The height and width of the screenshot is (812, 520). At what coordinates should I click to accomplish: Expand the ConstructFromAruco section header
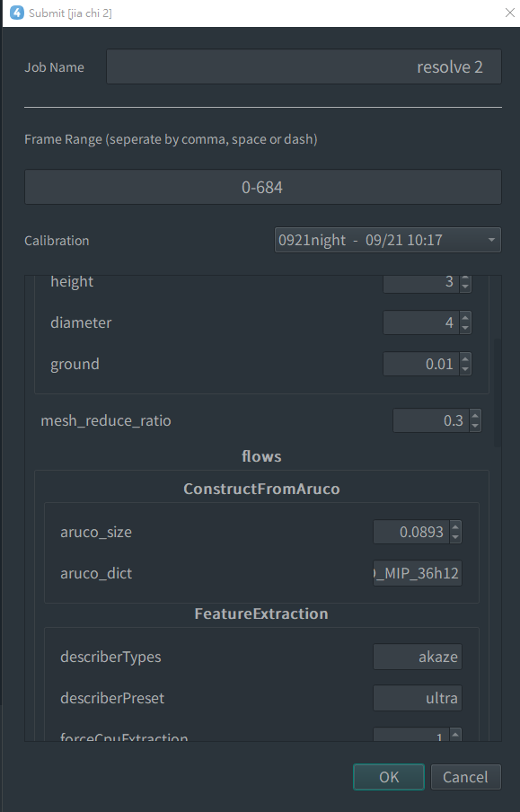coord(260,489)
